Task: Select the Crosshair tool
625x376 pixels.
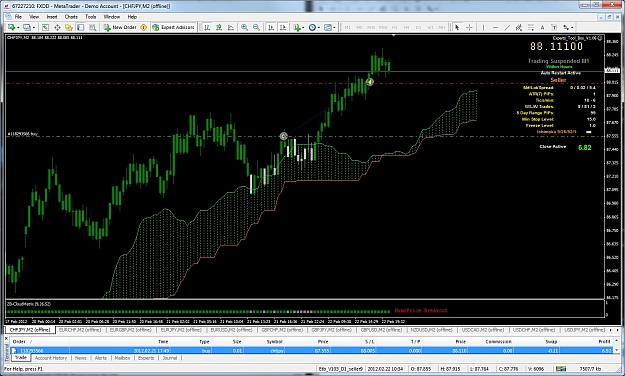Action: point(469,27)
